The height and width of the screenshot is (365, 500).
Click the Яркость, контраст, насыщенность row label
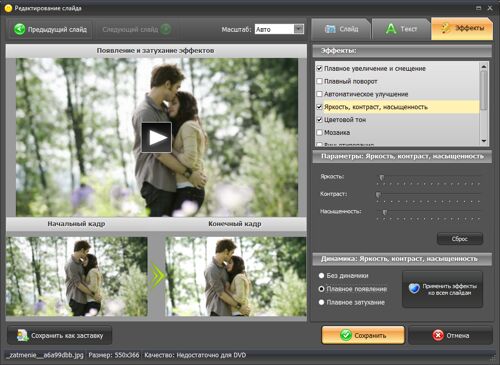coord(376,107)
